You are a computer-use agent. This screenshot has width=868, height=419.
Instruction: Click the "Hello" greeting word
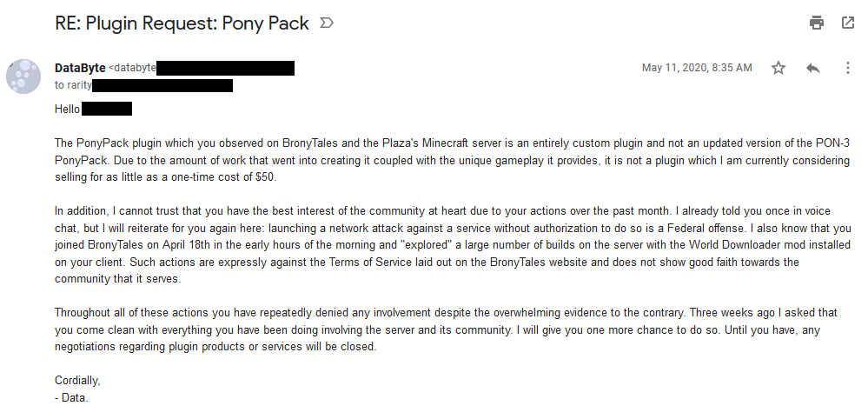(x=67, y=109)
